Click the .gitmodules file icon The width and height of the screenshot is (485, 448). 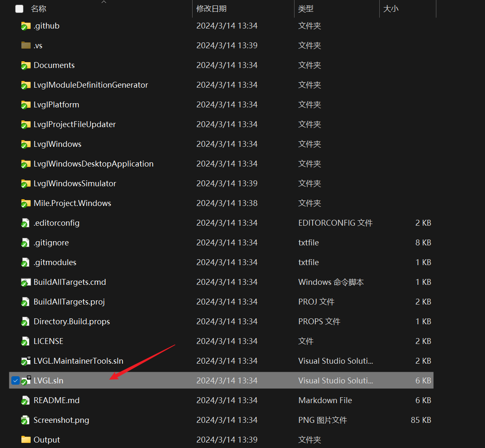pyautogui.click(x=25, y=263)
